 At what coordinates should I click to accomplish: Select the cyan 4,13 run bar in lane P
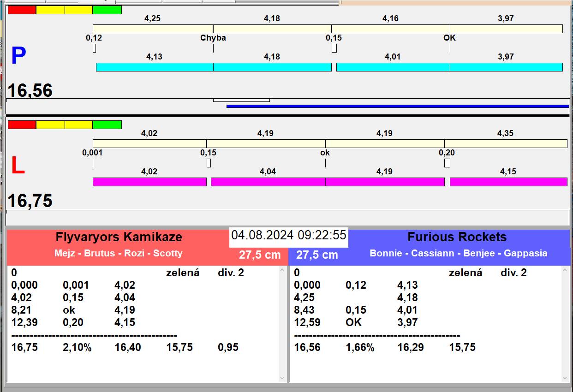point(154,67)
